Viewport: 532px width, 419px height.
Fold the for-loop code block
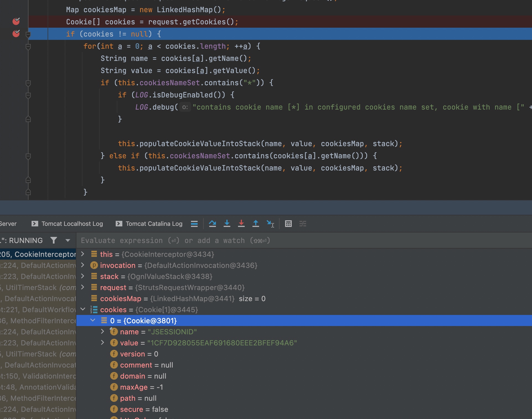28,47
